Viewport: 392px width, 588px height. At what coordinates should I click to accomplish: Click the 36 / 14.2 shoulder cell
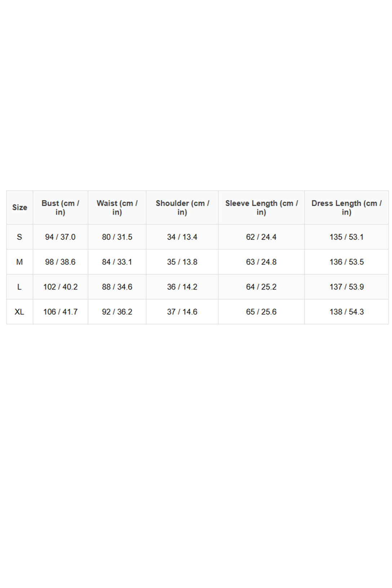(182, 287)
